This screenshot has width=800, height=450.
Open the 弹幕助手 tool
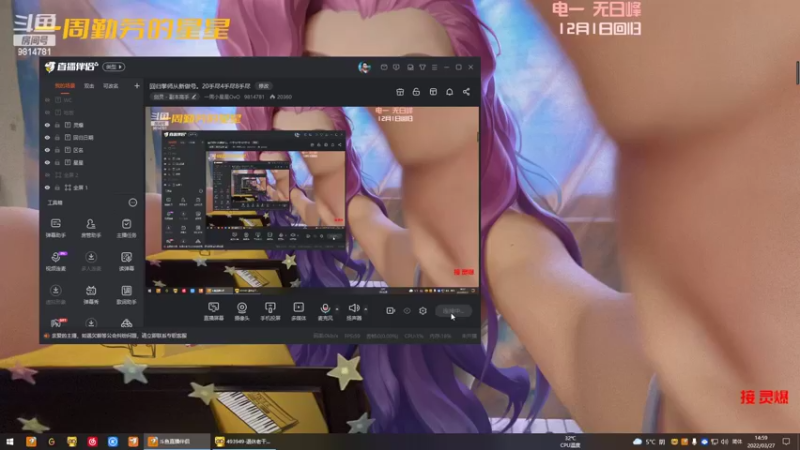click(x=56, y=228)
